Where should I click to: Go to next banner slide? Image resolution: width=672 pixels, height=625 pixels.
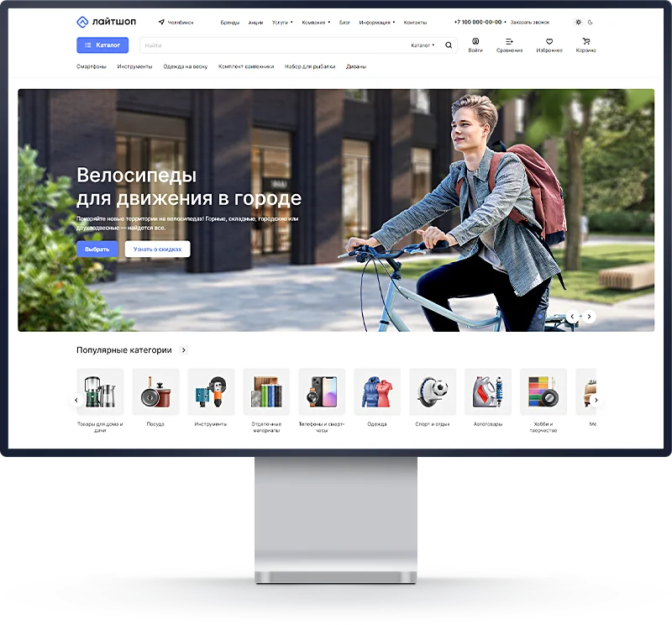[x=590, y=317]
